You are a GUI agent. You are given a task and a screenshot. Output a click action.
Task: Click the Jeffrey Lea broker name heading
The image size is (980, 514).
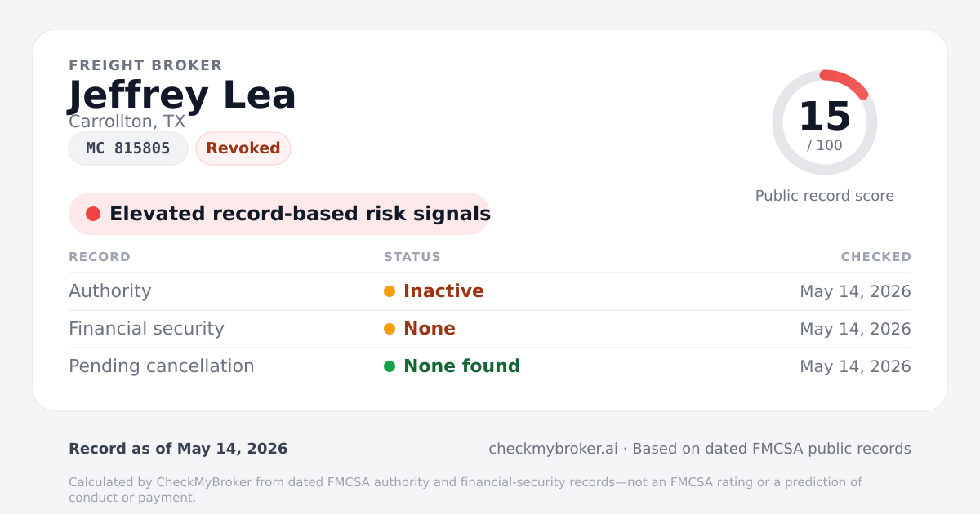(x=182, y=95)
